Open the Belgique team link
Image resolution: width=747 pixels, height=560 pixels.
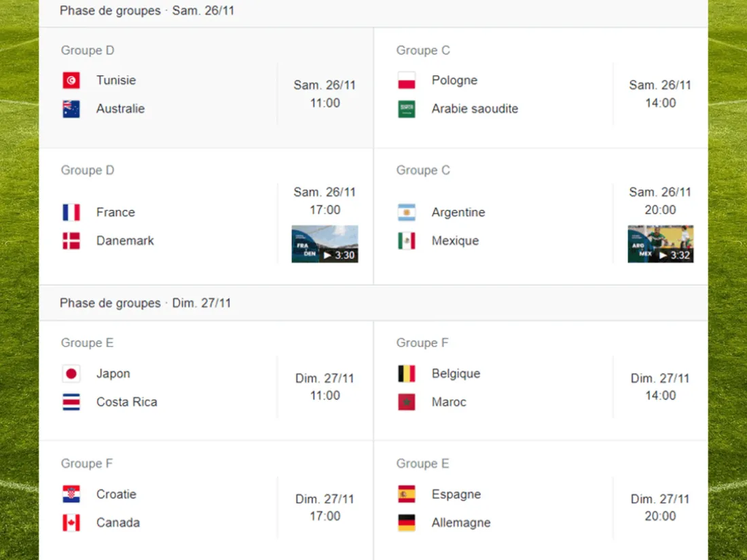[456, 374]
